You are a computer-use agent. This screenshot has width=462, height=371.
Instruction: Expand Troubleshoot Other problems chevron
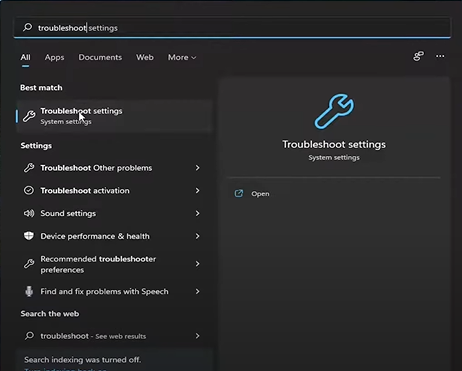[x=197, y=168]
